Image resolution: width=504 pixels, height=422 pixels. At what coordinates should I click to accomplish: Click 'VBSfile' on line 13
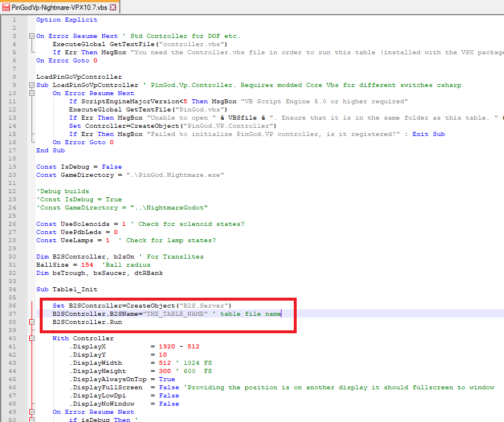(x=242, y=118)
